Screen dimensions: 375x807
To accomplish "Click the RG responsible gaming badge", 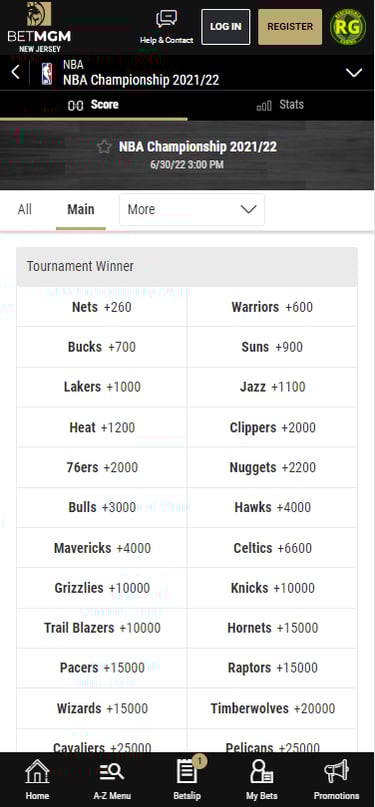I will click(348, 27).
